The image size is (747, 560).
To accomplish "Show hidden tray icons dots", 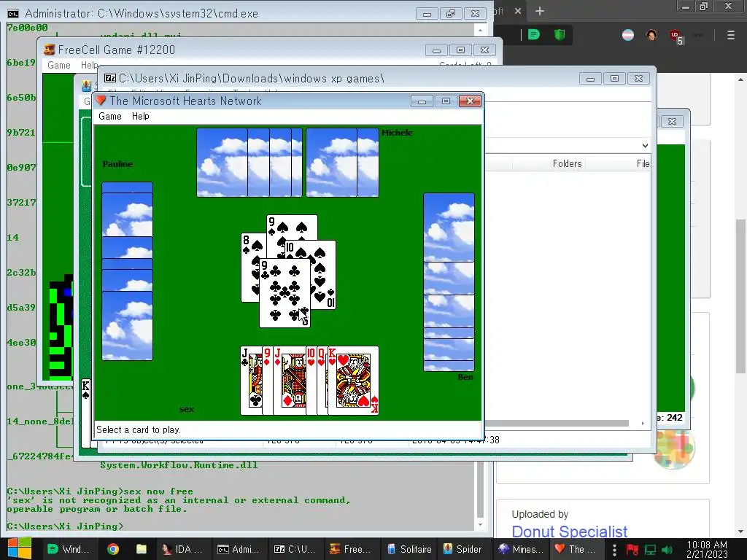I will click(614, 550).
